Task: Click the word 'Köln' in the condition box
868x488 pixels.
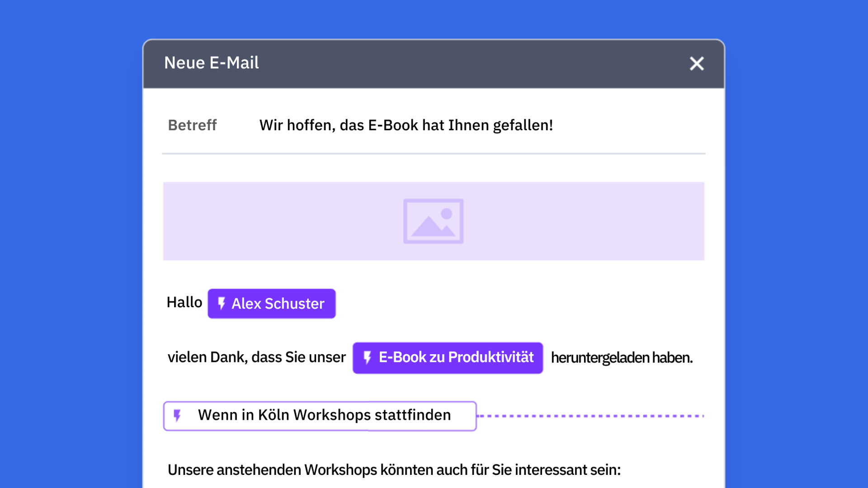Action: 273,415
